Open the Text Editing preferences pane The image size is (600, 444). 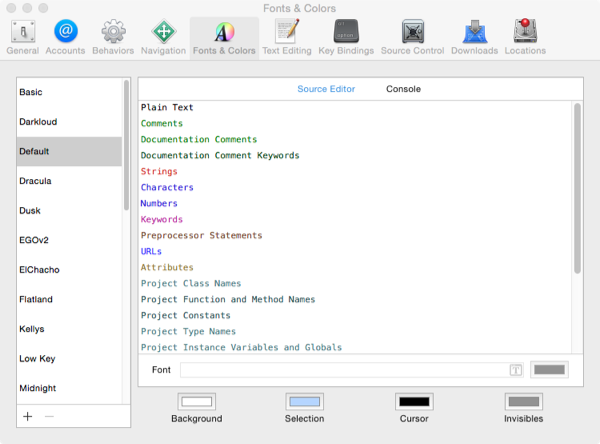click(287, 38)
